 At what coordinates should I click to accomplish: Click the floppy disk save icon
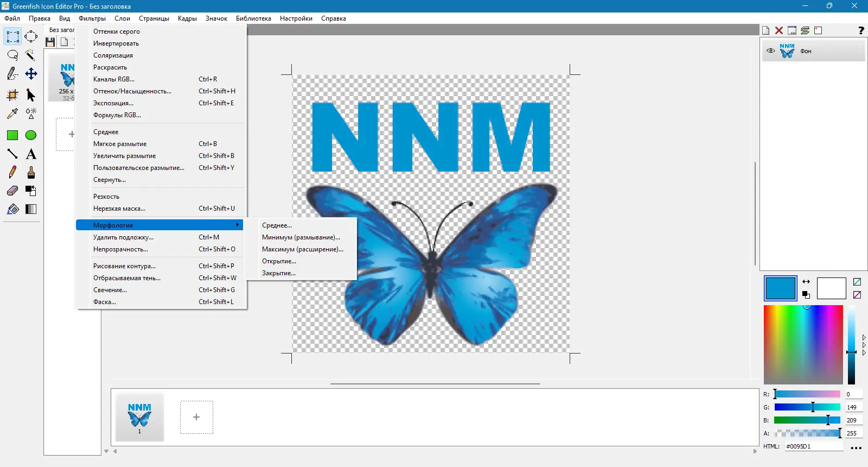tap(50, 42)
